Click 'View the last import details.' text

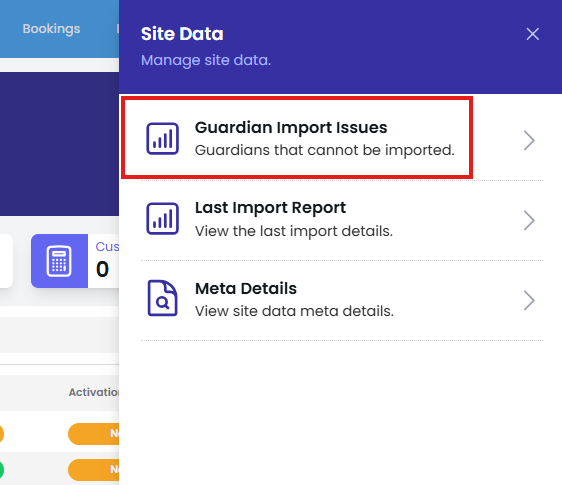pos(294,231)
